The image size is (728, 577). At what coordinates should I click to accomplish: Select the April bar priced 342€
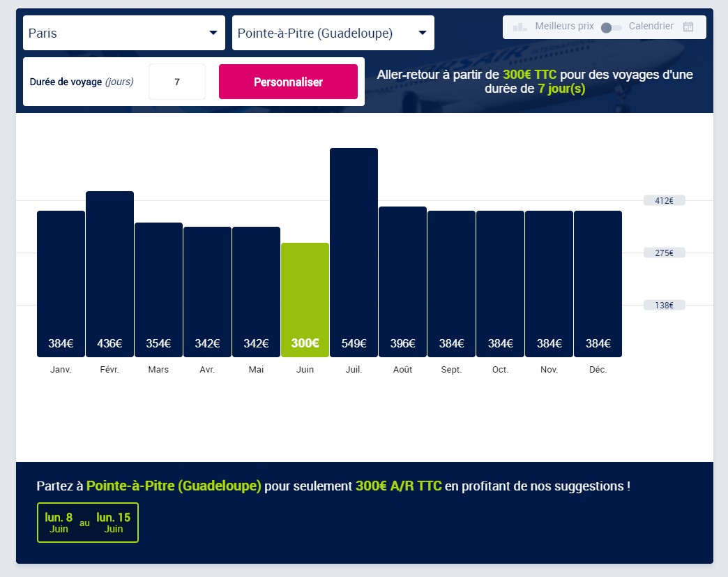point(207,292)
